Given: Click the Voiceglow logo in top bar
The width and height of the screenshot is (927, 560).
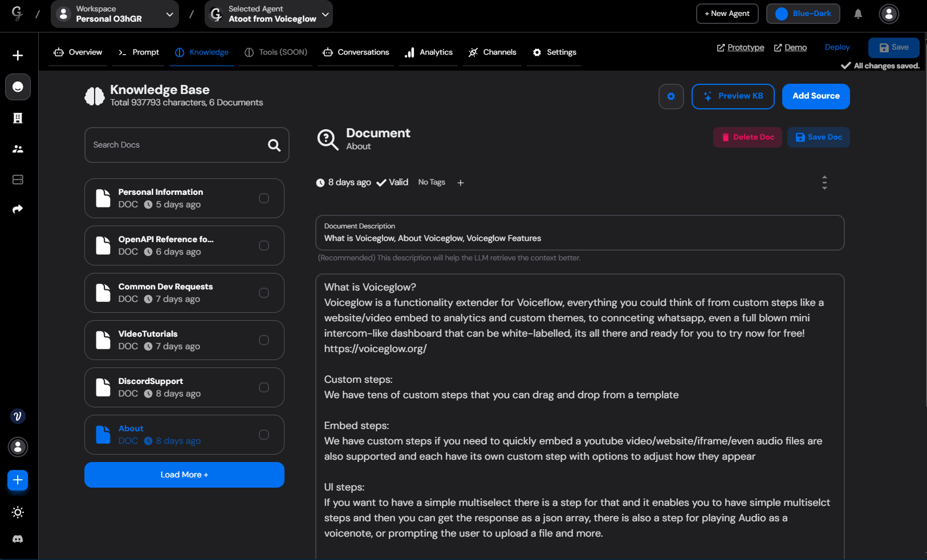Looking at the screenshot, I should click(17, 13).
